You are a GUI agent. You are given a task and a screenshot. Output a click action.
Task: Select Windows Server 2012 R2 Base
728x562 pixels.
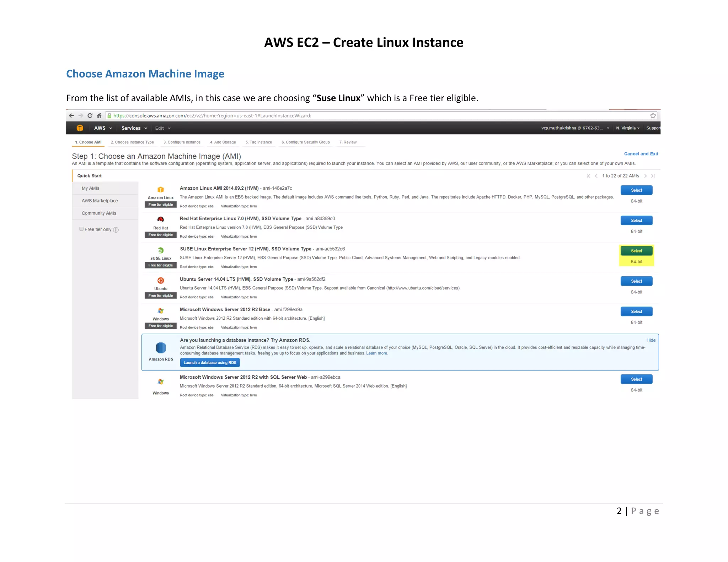pyautogui.click(x=636, y=311)
